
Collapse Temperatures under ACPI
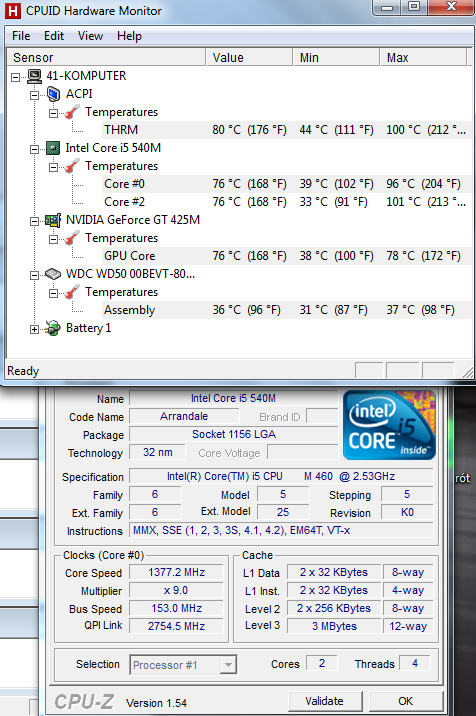pos(53,113)
